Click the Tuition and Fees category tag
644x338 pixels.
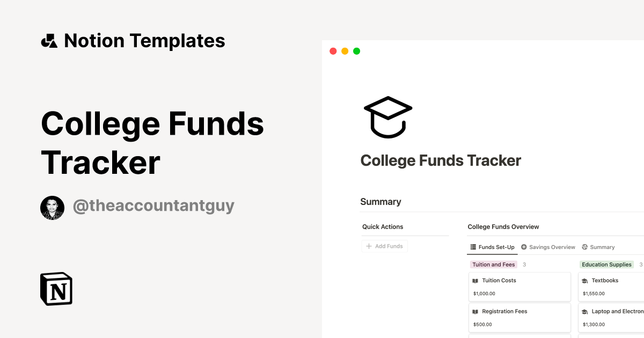493,264
